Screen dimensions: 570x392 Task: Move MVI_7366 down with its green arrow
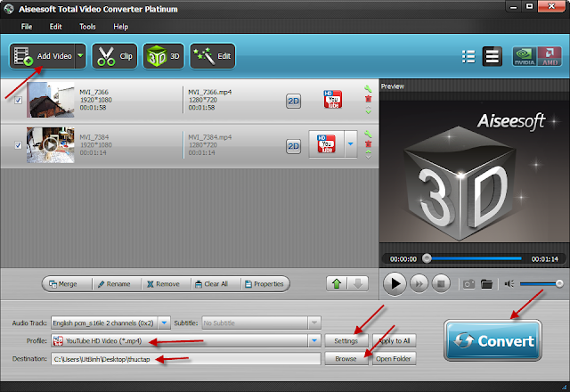[x=368, y=112]
